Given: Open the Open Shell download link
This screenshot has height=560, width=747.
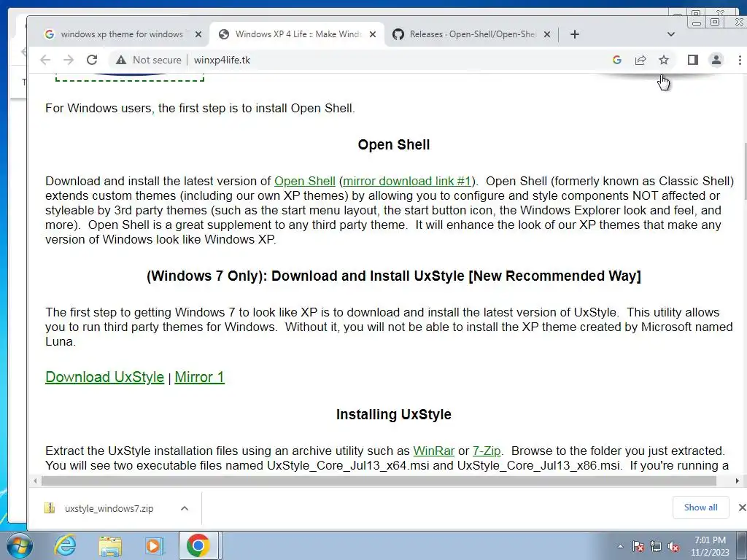Looking at the screenshot, I should pos(305,182).
